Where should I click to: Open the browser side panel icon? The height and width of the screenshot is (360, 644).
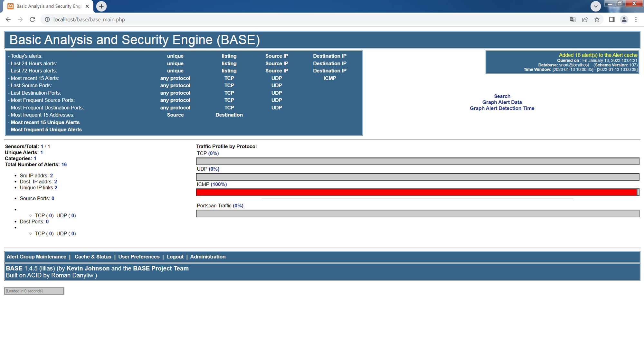pyautogui.click(x=612, y=20)
